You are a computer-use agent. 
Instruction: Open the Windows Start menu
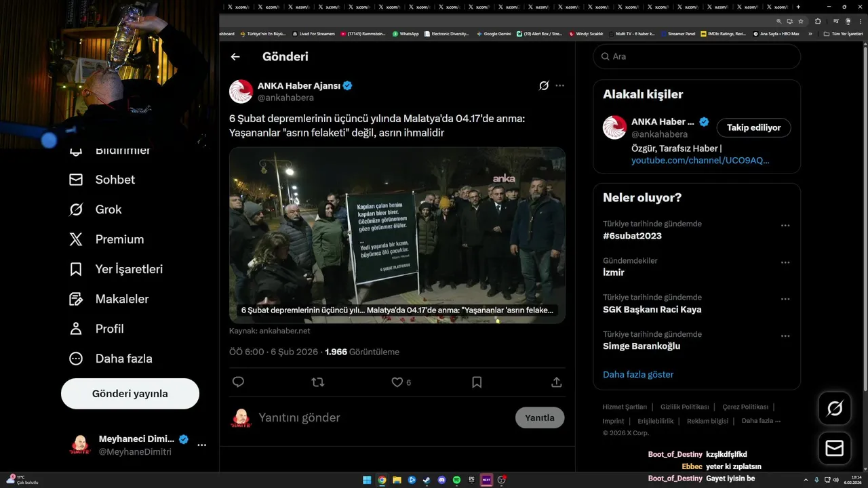pos(367,480)
